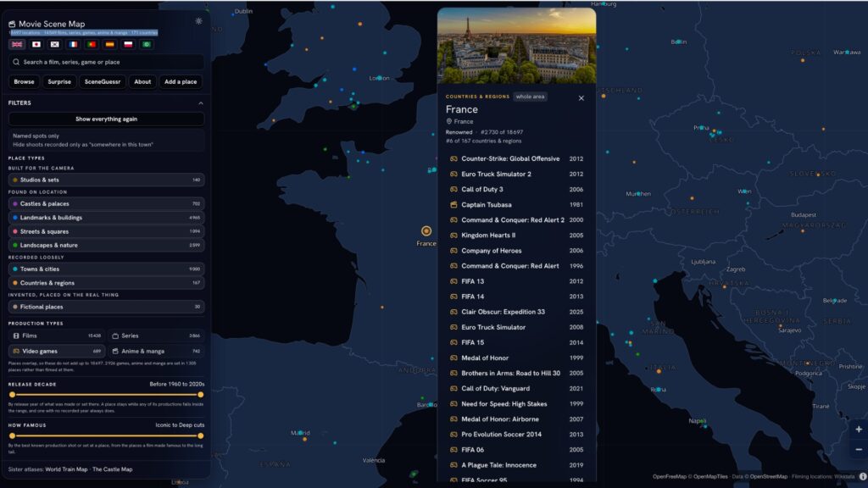Focus the search film, series, game field
Viewport: 868px width, 488px height.
click(x=106, y=62)
